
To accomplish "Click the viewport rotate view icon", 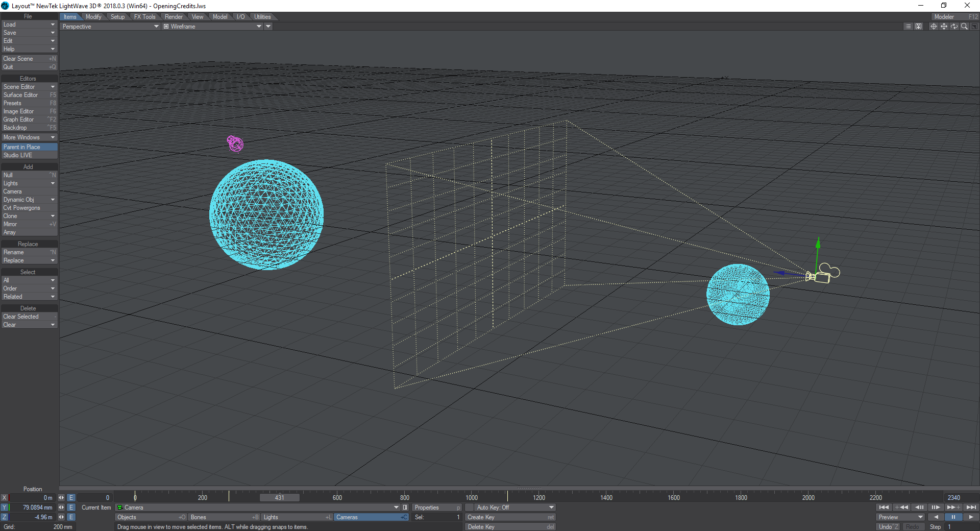I will [x=954, y=27].
